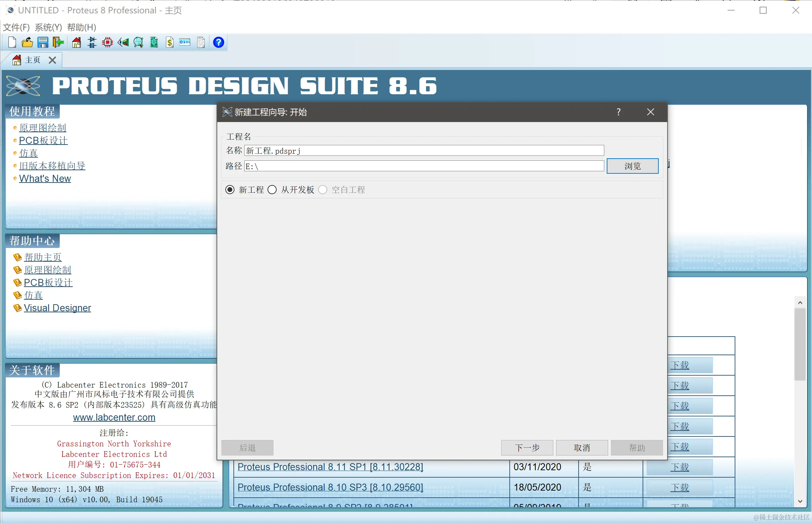Open 原理图绘制 tutorial link under 使用教程
Viewport: 812px width, 523px height.
[x=43, y=128]
